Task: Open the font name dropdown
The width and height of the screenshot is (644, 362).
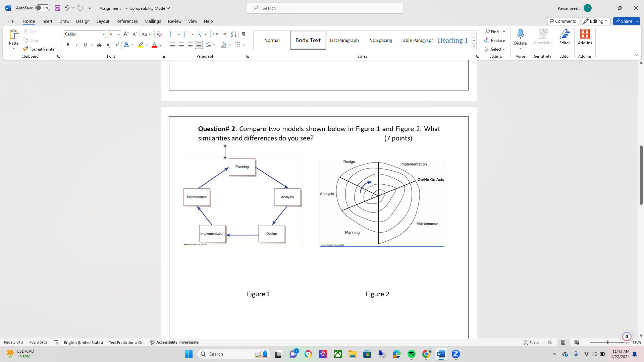Action: [x=103, y=34]
